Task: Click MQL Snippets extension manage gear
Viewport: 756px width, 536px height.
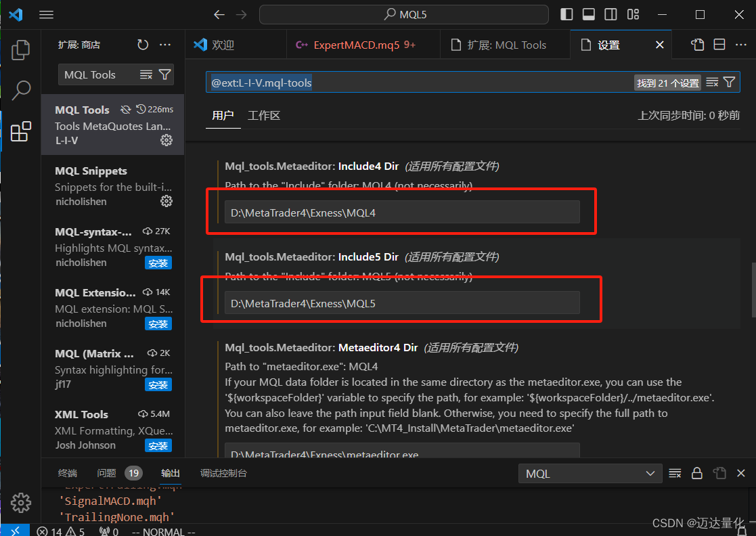Action: coord(166,201)
